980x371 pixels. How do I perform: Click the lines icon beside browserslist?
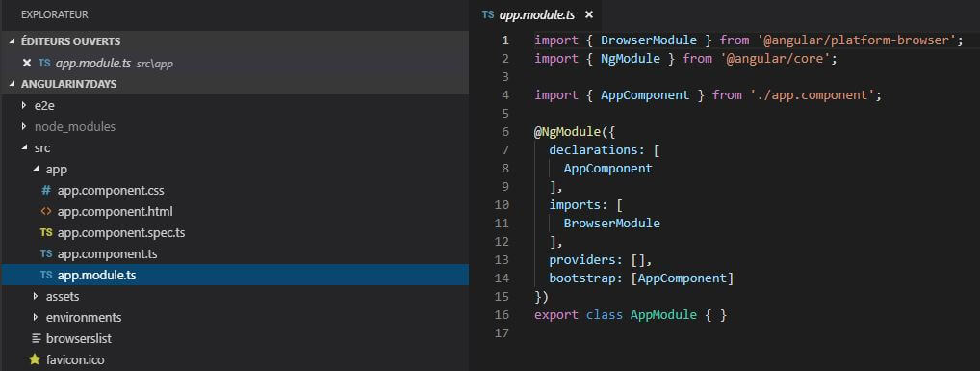click(x=37, y=338)
